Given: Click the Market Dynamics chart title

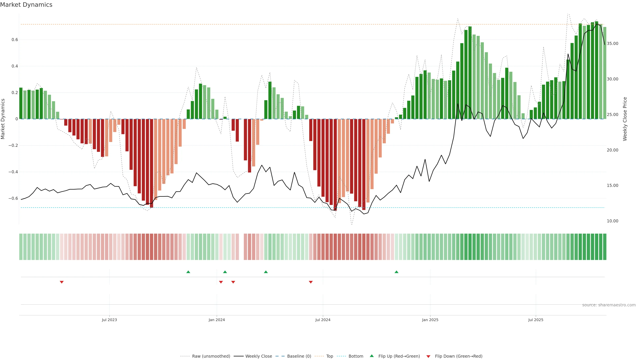Looking at the screenshot, I should [x=26, y=5].
